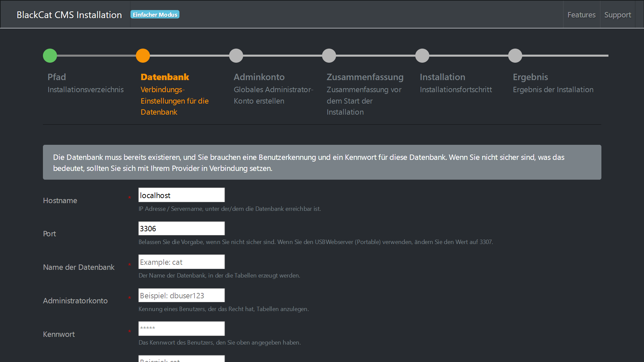This screenshot has height=362, width=644.
Task: Click the Administratorkonto label
Action: pos(75,301)
